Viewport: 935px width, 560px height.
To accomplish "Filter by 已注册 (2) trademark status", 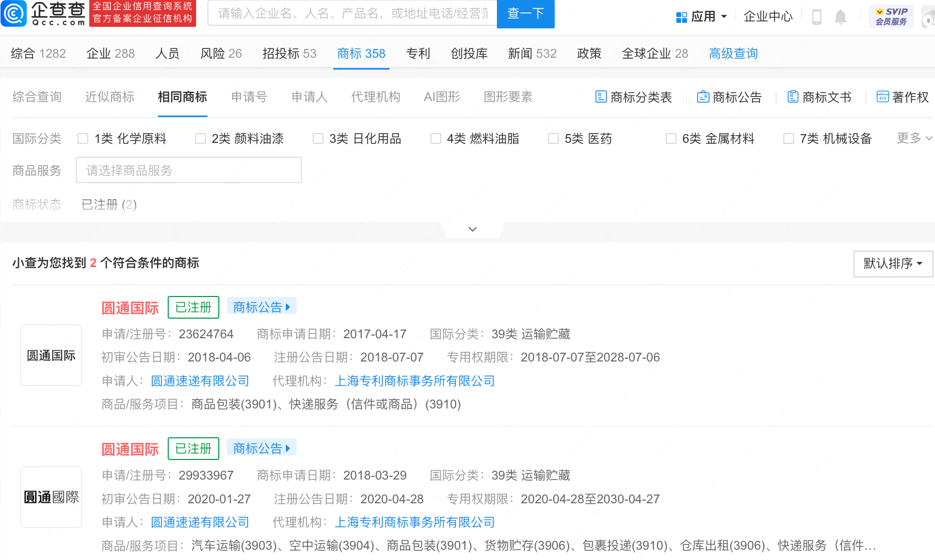I will [x=109, y=205].
